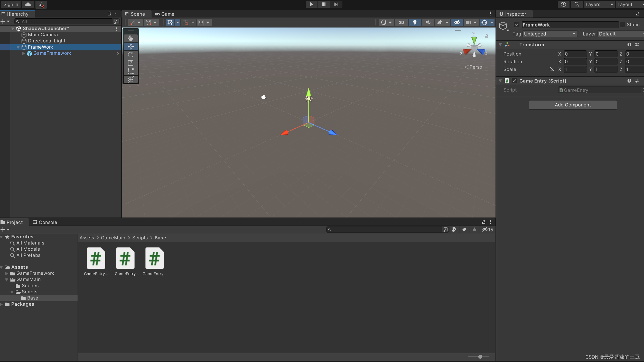
Task: Click the Sign in button
Action: click(11, 4)
